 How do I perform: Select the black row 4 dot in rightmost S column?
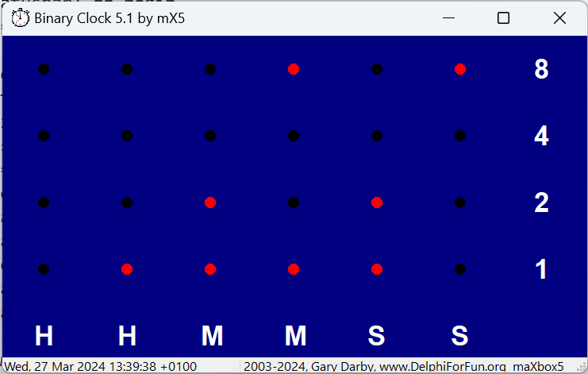click(460, 136)
